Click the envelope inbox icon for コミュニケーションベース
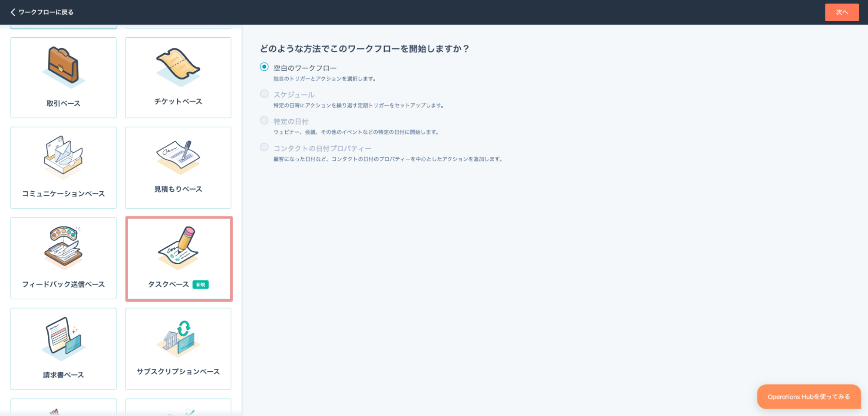 (x=63, y=157)
